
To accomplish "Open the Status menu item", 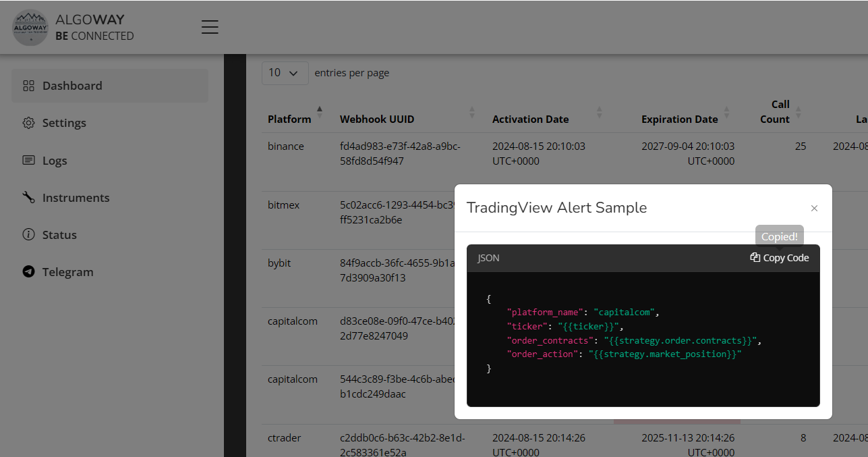I will point(110,235).
